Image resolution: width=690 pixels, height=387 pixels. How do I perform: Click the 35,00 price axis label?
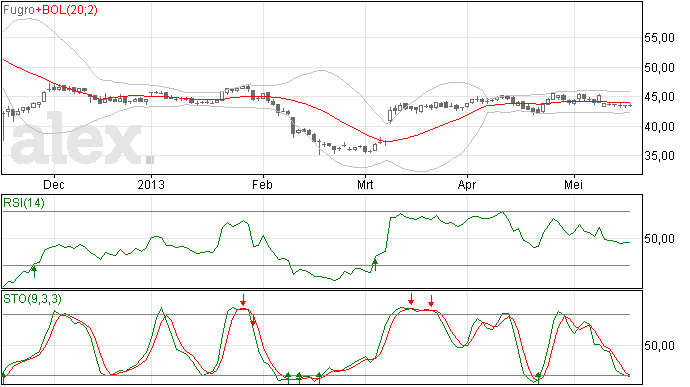pos(659,156)
